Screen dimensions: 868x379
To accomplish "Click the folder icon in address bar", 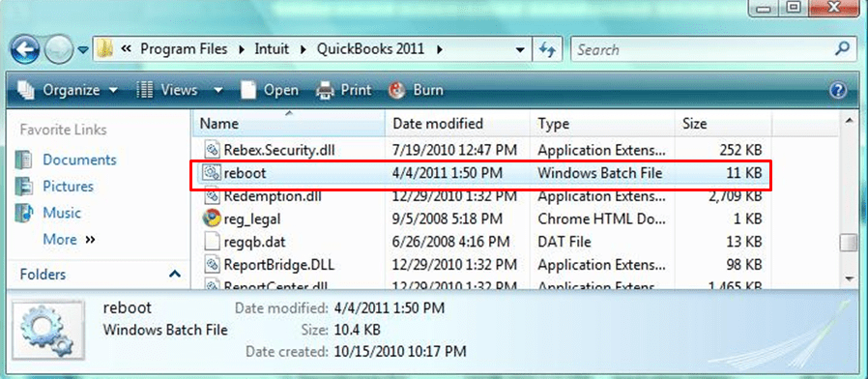I will click(105, 49).
